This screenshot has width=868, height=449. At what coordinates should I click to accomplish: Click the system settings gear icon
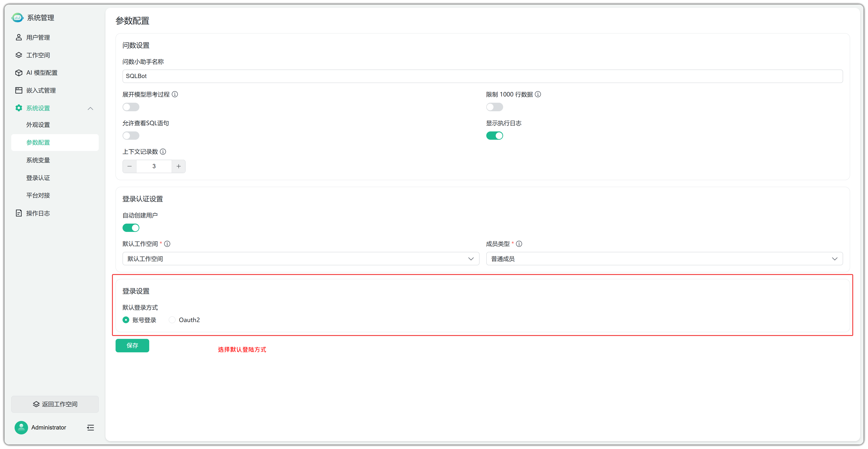pos(19,108)
